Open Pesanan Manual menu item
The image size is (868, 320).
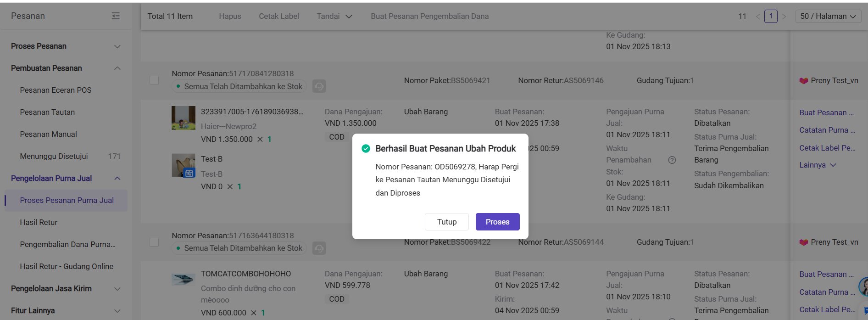click(x=48, y=134)
